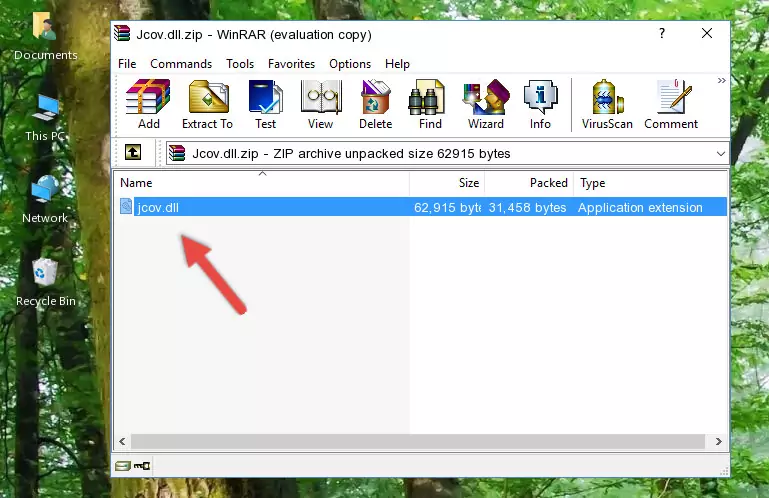
Task: Sort by Packed column header
Action: coord(529,183)
